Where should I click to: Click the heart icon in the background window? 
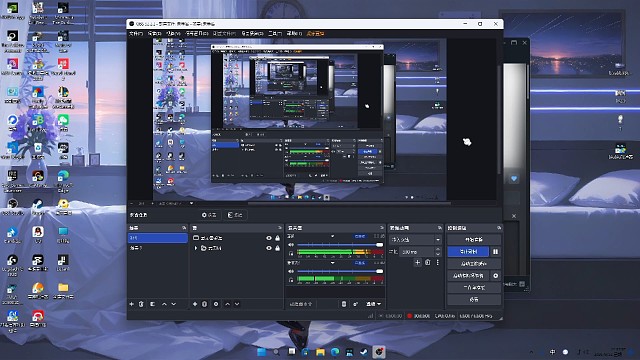pos(514,178)
